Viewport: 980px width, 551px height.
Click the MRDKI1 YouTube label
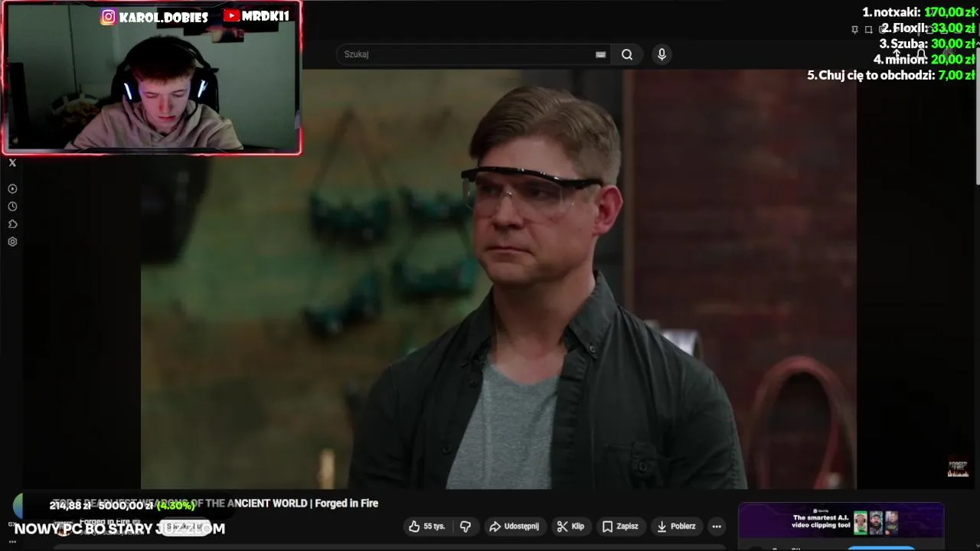click(x=256, y=16)
